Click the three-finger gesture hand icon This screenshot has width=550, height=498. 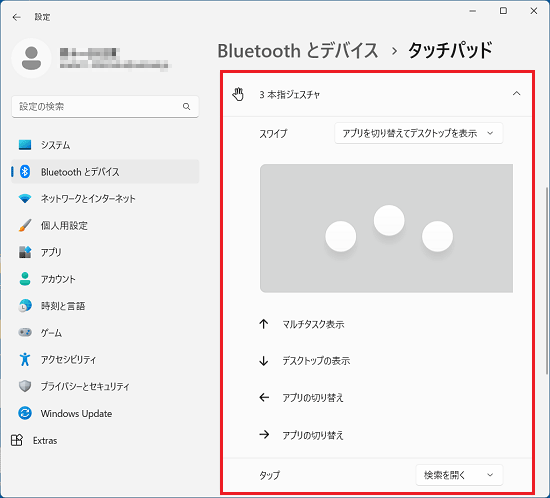pyautogui.click(x=238, y=94)
